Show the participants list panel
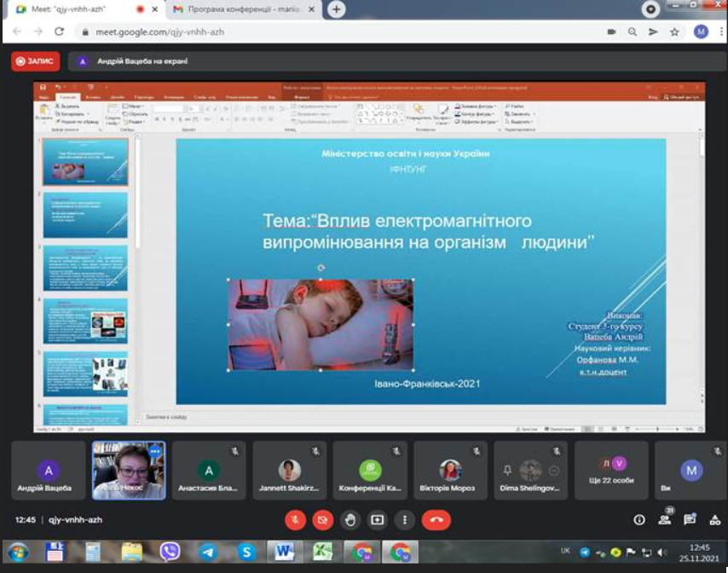 665,519
